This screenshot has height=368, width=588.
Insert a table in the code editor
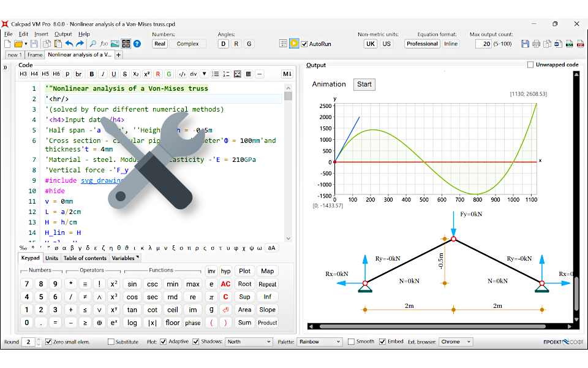(248, 74)
